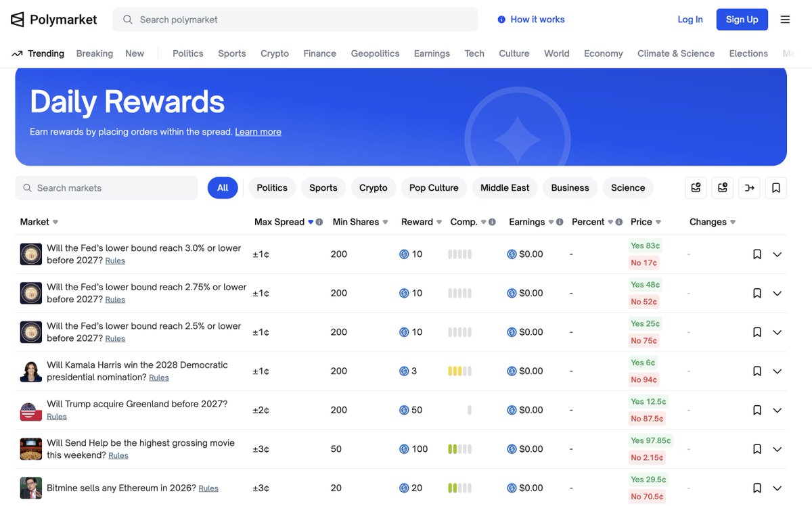Switch to the Breaking tab
Image resolution: width=812 pixels, height=506 pixels.
[95, 53]
